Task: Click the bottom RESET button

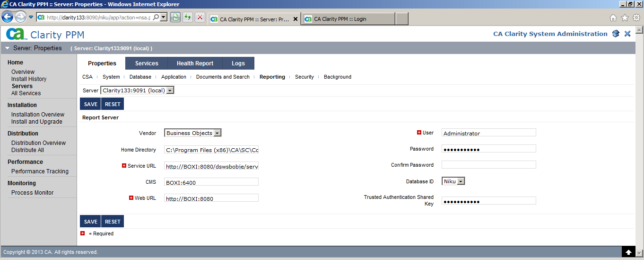Action: 113,222
